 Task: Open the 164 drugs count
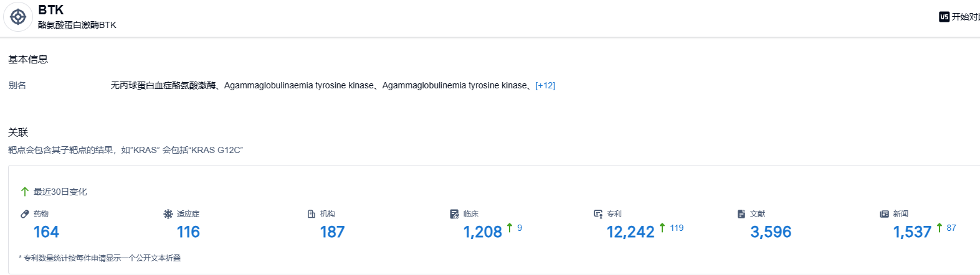coord(46,232)
